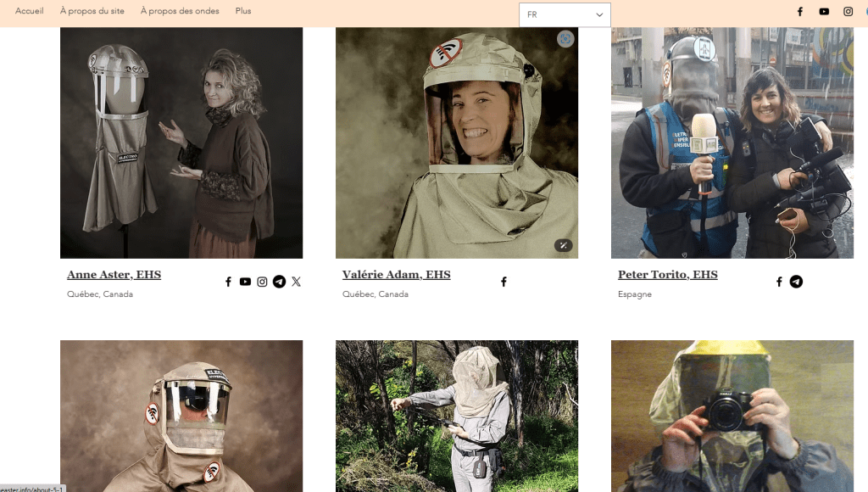Follow the Anne Aster, EHS link

click(114, 275)
